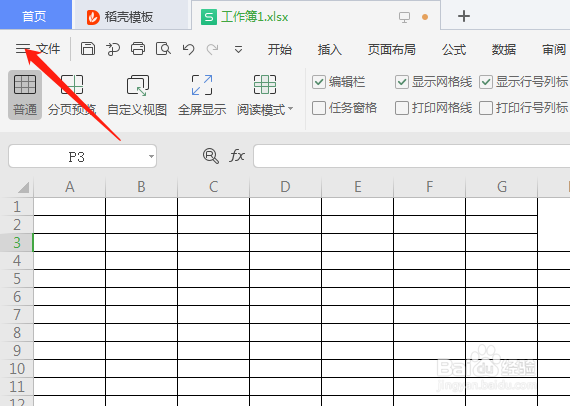Select column E header
This screenshot has height=406, width=570.
click(x=357, y=187)
